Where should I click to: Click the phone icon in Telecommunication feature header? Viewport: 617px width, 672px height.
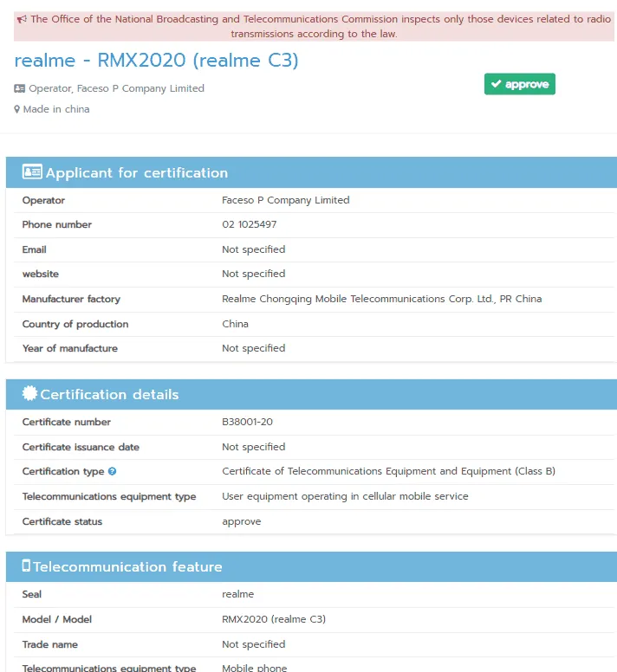point(26,565)
